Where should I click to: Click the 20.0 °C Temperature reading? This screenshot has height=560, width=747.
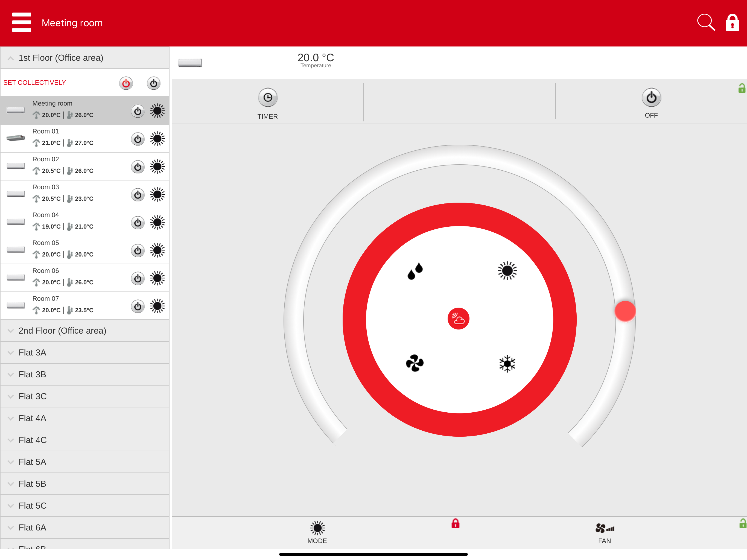tap(316, 60)
